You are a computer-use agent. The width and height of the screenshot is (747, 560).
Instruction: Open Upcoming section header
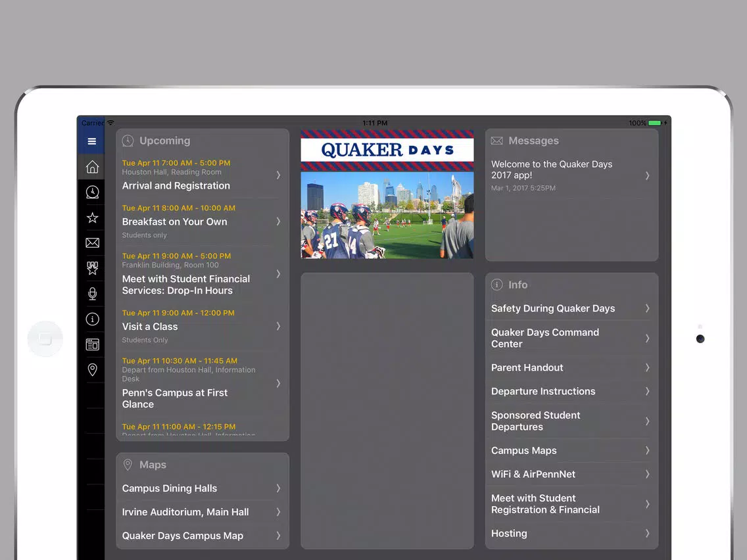click(165, 141)
